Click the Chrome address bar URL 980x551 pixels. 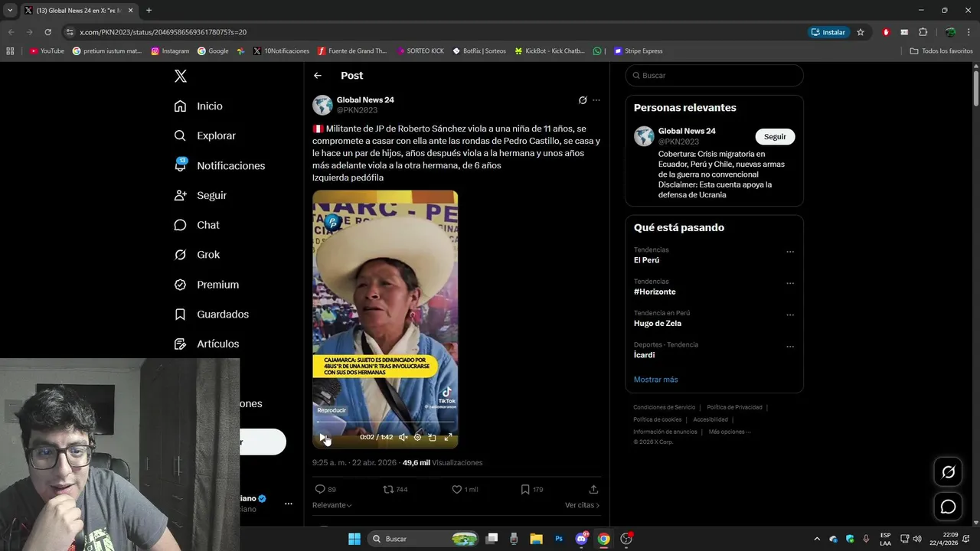pos(163,32)
